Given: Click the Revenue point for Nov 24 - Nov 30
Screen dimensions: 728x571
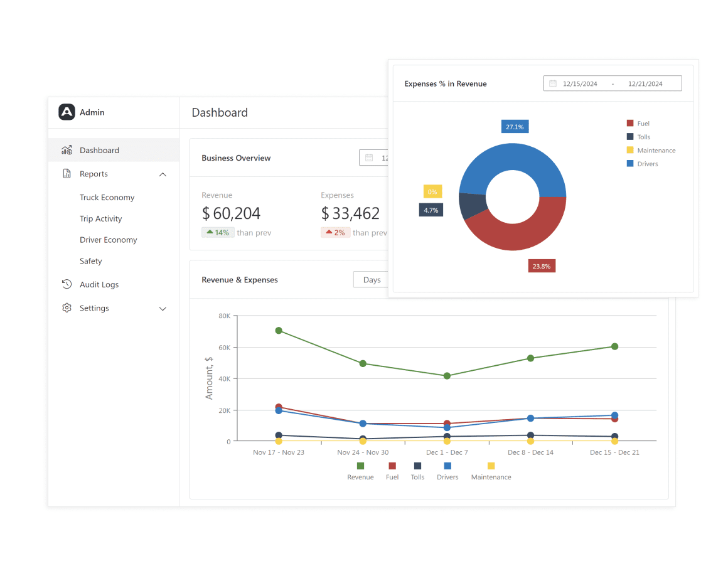Looking at the screenshot, I should (363, 363).
